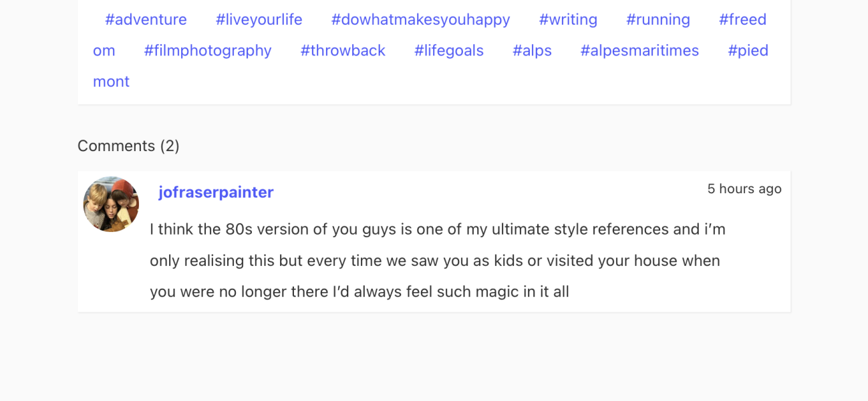Open the #adventure hashtag link
Viewport: 868px width, 401px height.
pos(146,20)
